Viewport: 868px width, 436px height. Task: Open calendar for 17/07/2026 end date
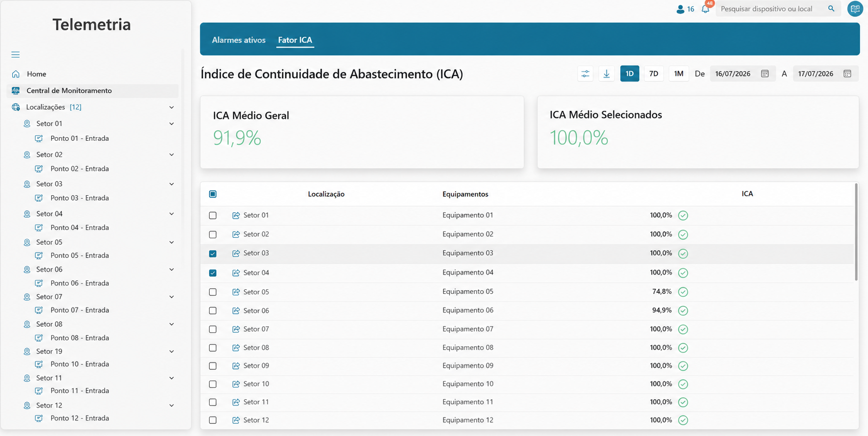coord(847,74)
